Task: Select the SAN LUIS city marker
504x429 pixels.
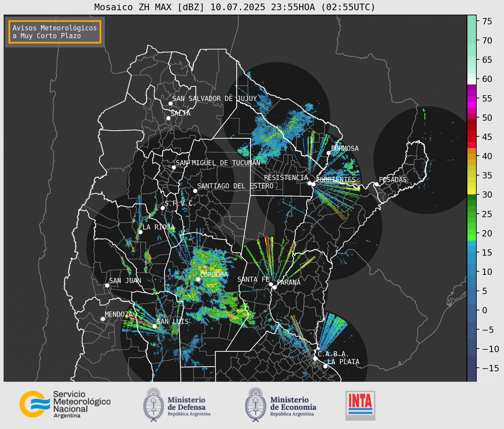Action: pos(154,326)
